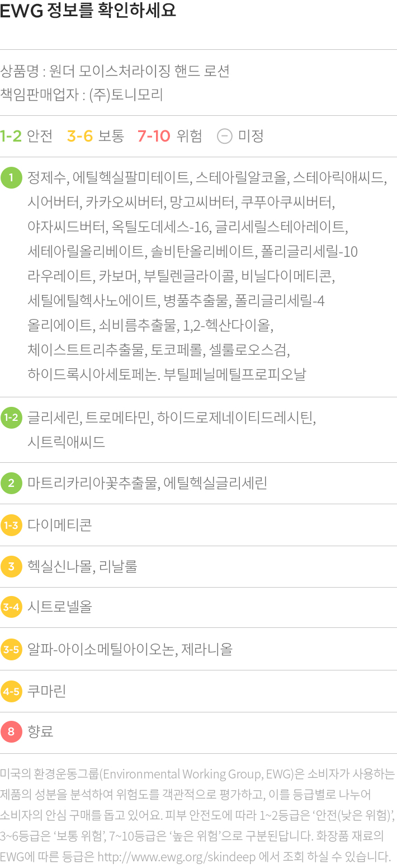The image size is (397, 868).
Task: Click the 시트로넬올 ingredient text
Action: tap(59, 607)
